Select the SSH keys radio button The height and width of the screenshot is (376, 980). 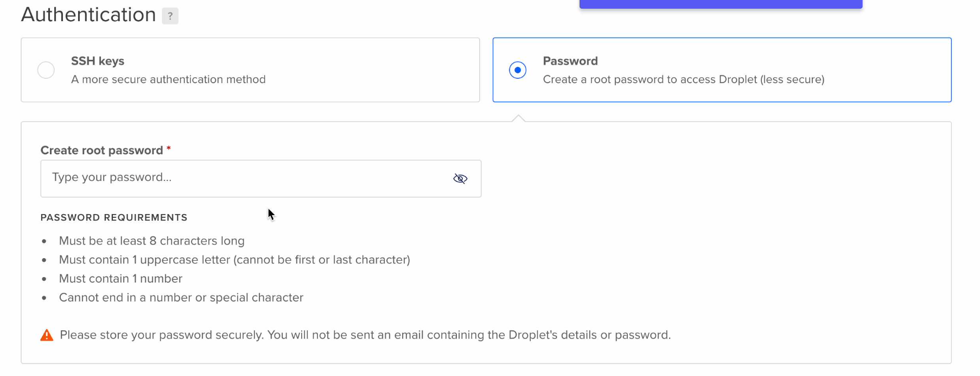(x=46, y=70)
